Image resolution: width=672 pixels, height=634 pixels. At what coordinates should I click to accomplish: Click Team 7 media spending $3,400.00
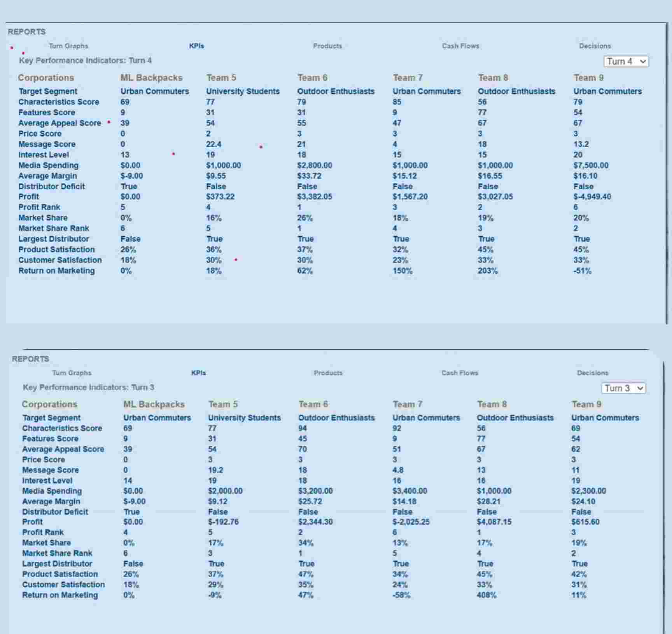tap(410, 491)
